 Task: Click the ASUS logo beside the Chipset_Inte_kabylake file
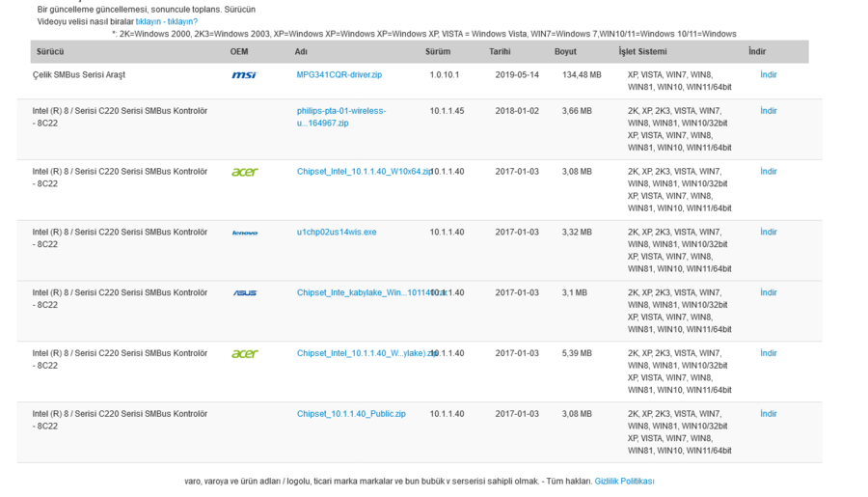[x=245, y=293]
